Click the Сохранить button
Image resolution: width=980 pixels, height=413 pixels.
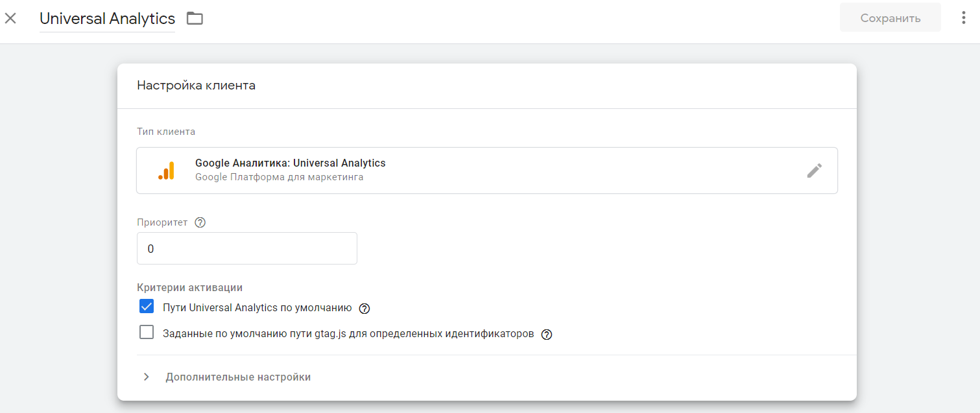890,18
